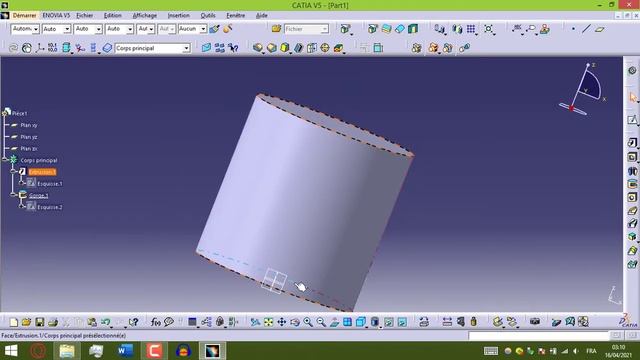640x360 pixels.
Task: Open the Fichier menu
Action: 84,16
